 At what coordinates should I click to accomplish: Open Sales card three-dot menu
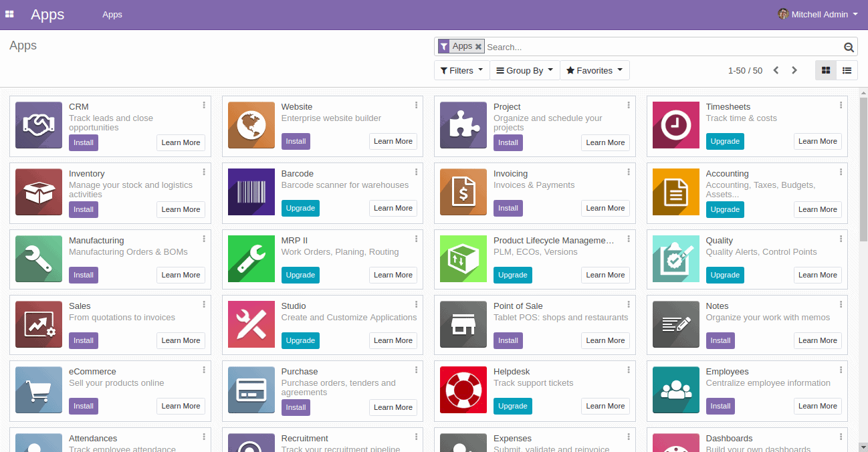coord(204,304)
